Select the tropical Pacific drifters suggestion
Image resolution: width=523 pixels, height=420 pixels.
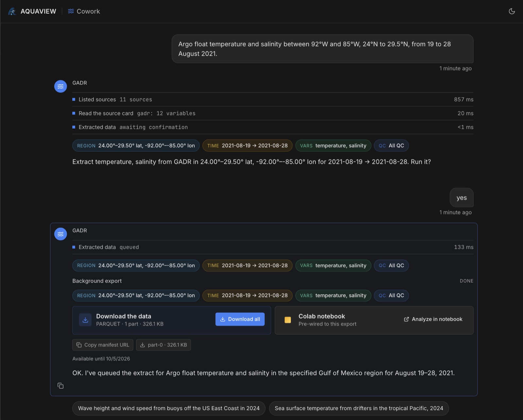click(x=359, y=408)
